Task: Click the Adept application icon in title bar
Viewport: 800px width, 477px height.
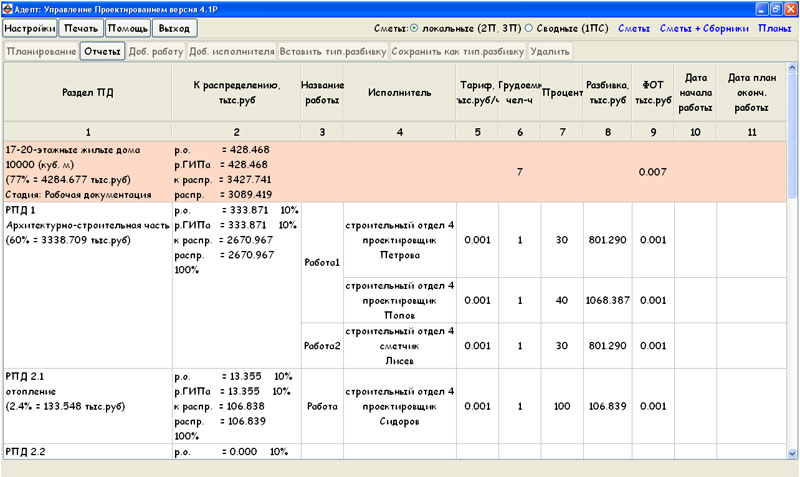Action: click(x=9, y=8)
